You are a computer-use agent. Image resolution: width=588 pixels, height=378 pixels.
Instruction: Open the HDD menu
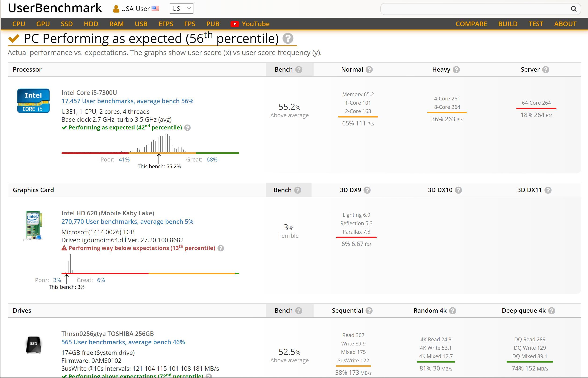coord(91,24)
